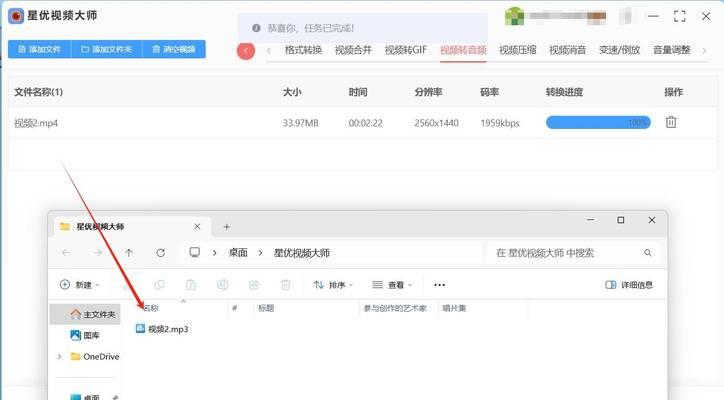The width and height of the screenshot is (724, 400).
Task: Click the fullscreen icon in 星优视频大师 title bar
Action: 679,16
